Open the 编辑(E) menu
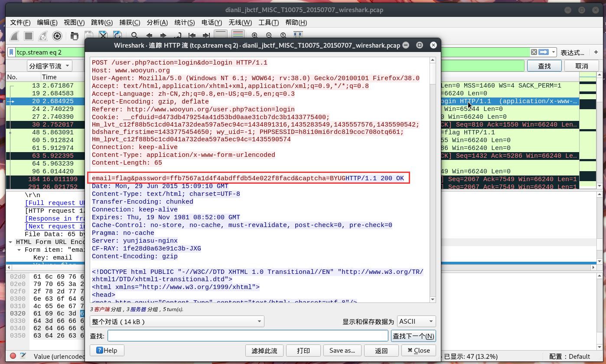This screenshot has height=364, width=606. pyautogui.click(x=47, y=23)
